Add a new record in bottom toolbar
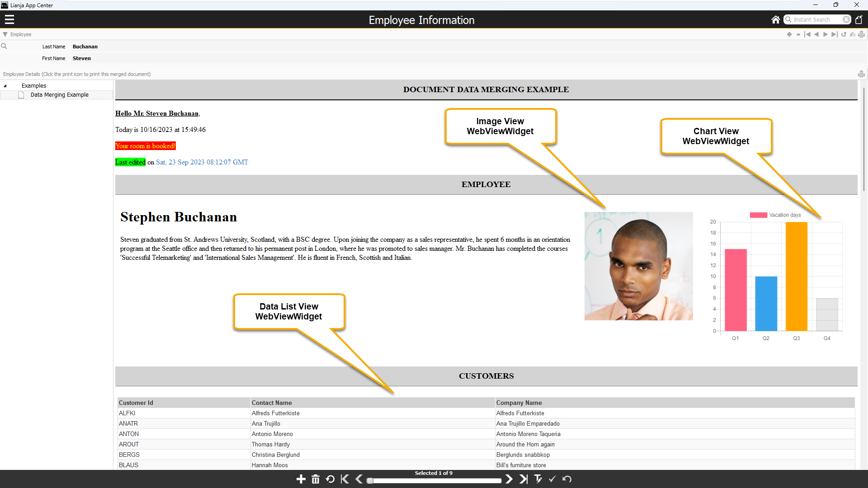Screen dimensions: 868x488 pos(301,479)
